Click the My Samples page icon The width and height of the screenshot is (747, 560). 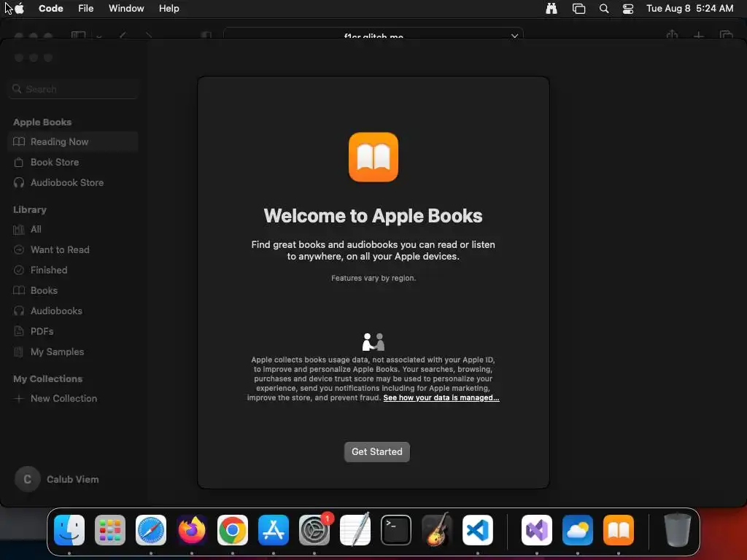click(x=18, y=352)
